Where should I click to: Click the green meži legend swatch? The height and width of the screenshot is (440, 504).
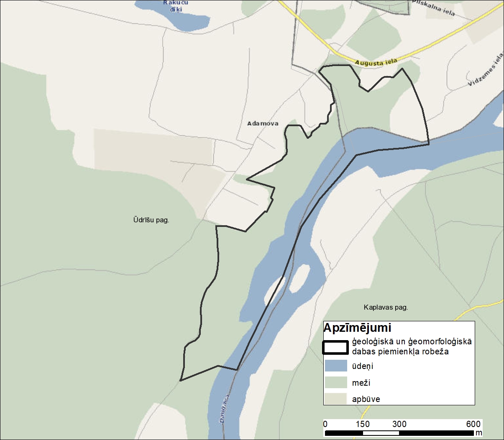[x=336, y=382]
